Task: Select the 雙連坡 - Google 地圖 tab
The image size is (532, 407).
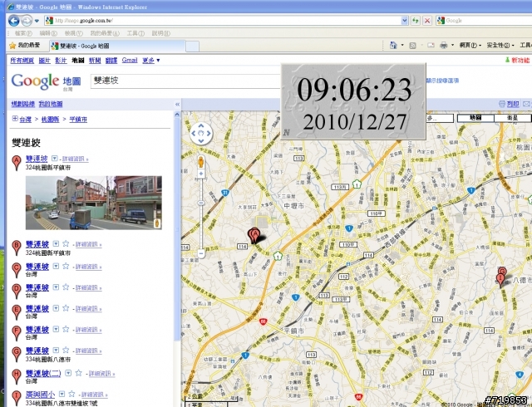Action: pyautogui.click(x=117, y=46)
